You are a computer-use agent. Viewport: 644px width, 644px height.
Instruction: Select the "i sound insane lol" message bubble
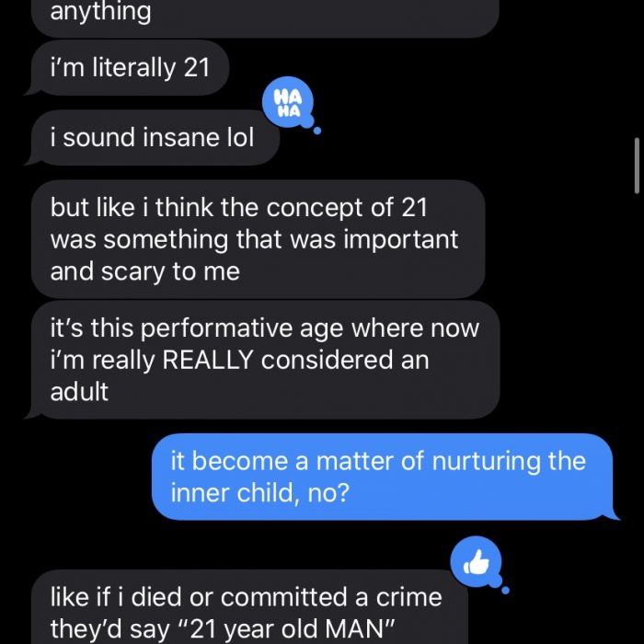(153, 140)
